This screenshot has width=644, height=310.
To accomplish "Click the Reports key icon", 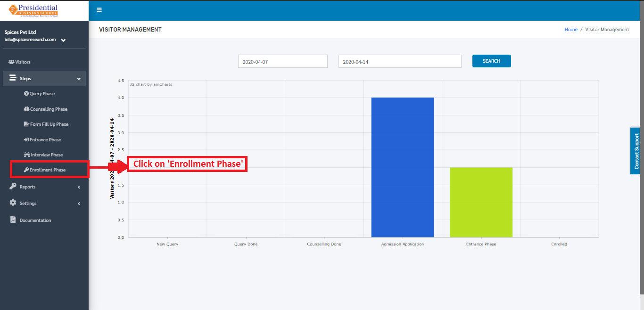I will coord(13,187).
